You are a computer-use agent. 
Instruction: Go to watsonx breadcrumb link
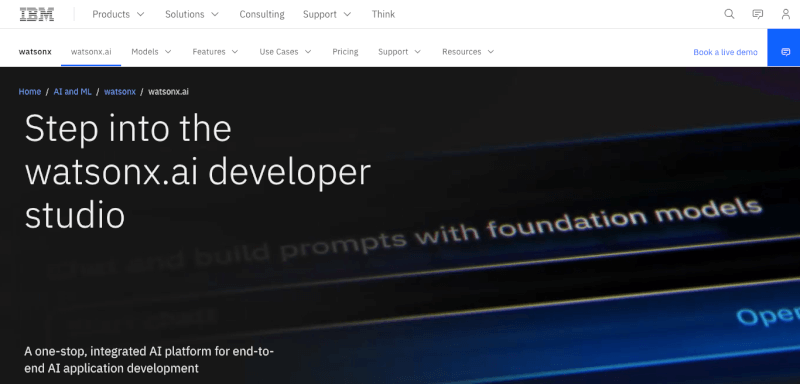coord(120,92)
